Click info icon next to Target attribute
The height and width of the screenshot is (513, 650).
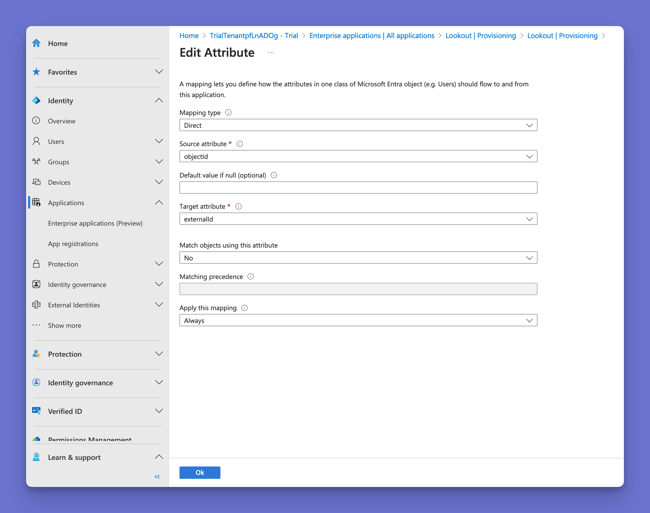(239, 206)
